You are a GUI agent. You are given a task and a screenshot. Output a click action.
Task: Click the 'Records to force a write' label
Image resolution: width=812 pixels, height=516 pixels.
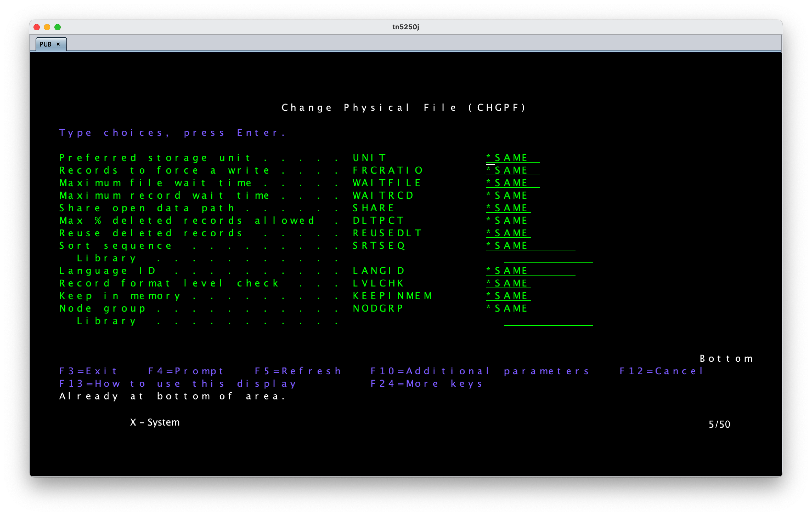tap(164, 170)
